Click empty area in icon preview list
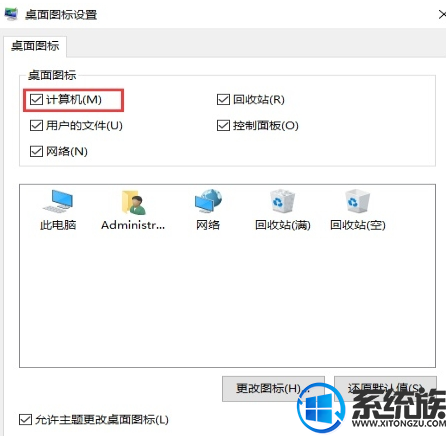Image resolution: width=446 pixels, height=436 pixels. coord(227,300)
